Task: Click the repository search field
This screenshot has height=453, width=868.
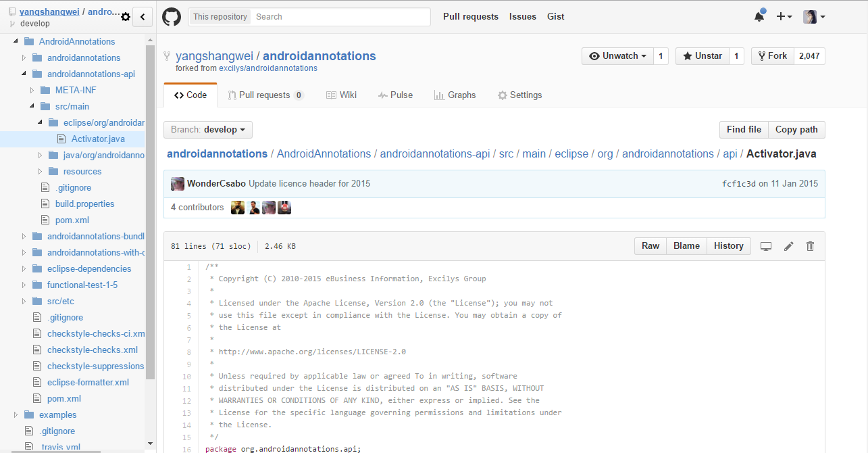Action: tap(341, 17)
